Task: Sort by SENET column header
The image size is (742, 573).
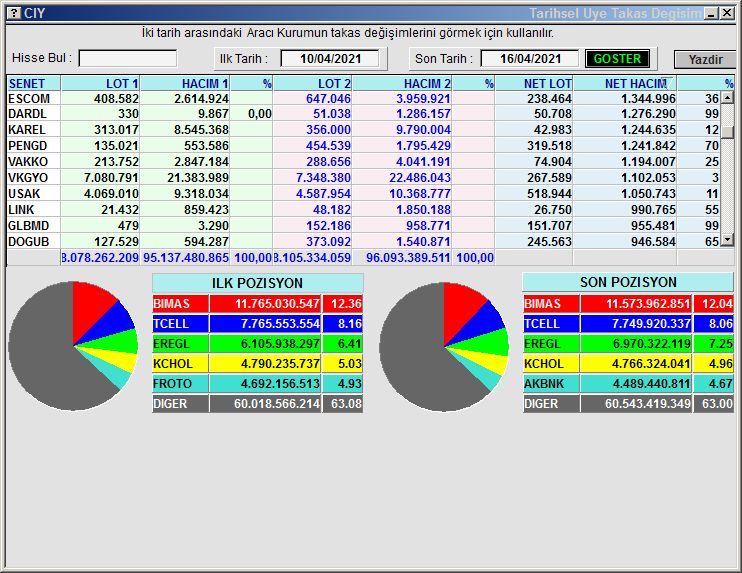Action: tap(34, 83)
